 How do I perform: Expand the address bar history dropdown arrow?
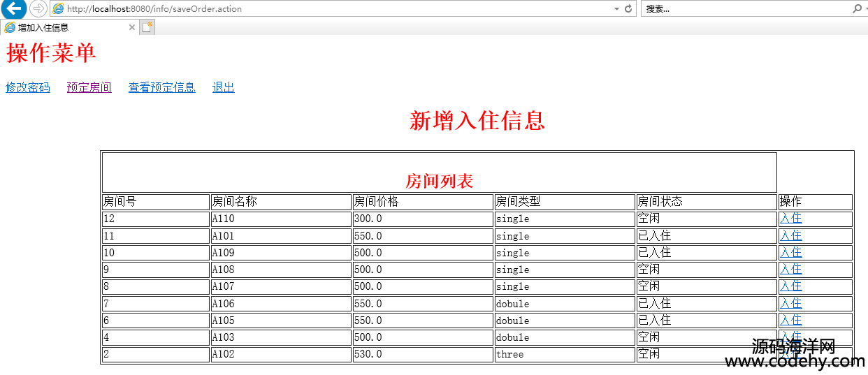coord(616,9)
